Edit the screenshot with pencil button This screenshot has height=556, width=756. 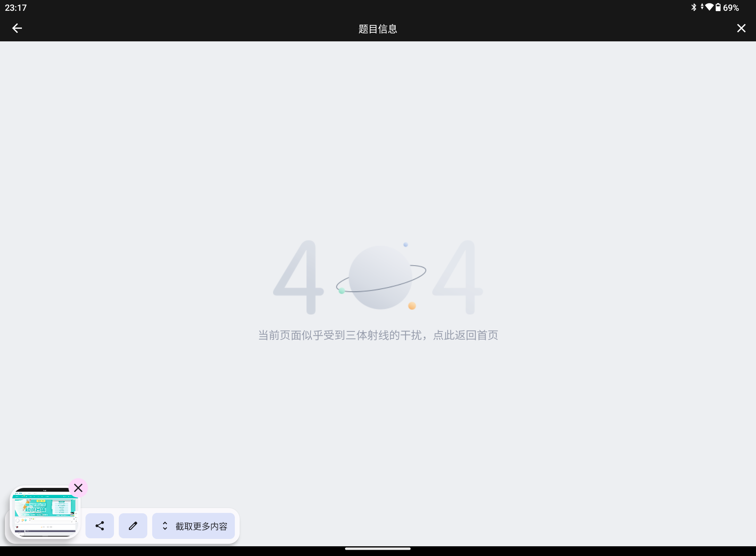[133, 526]
